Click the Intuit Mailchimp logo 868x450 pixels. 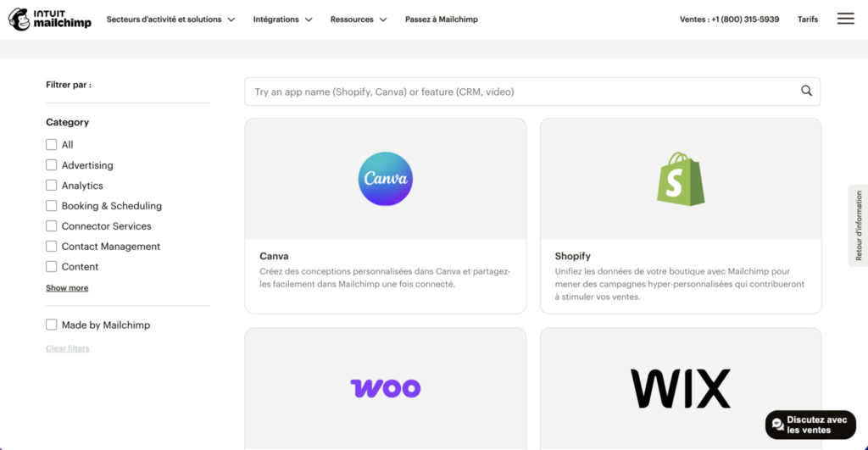point(50,19)
